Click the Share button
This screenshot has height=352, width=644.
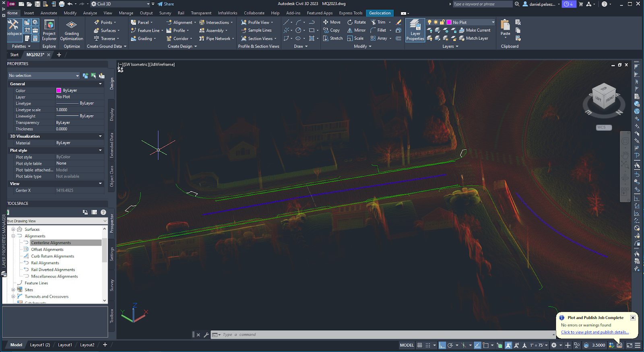166,4
